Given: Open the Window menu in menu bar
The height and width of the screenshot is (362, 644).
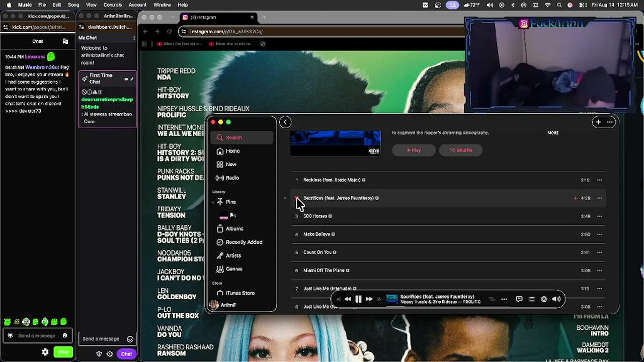Looking at the screenshot, I should (x=162, y=5).
